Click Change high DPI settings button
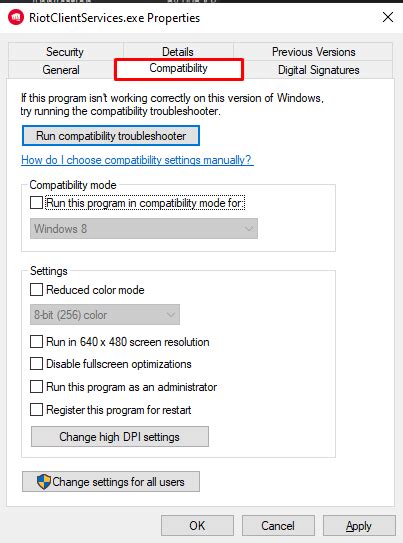The image size is (403, 543). [x=120, y=437]
